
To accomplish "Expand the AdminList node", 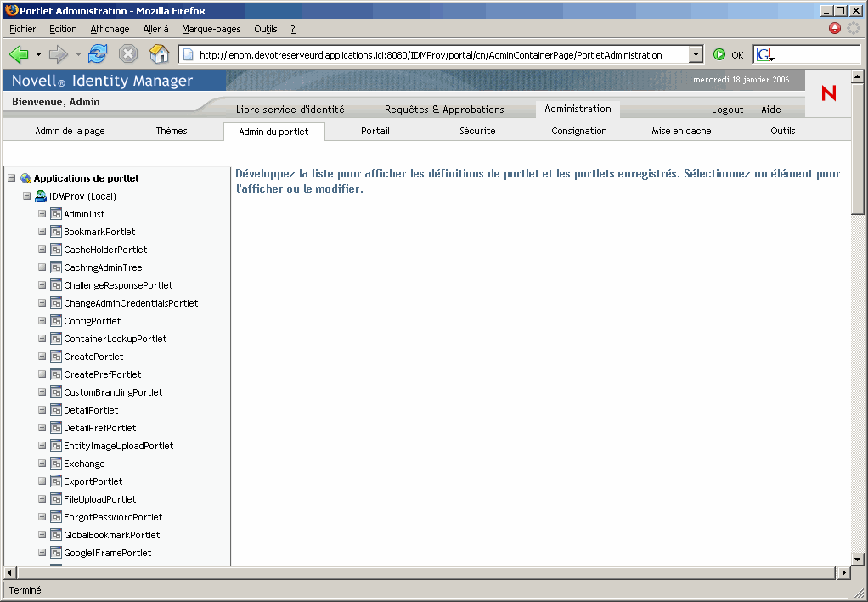I will (x=42, y=214).
